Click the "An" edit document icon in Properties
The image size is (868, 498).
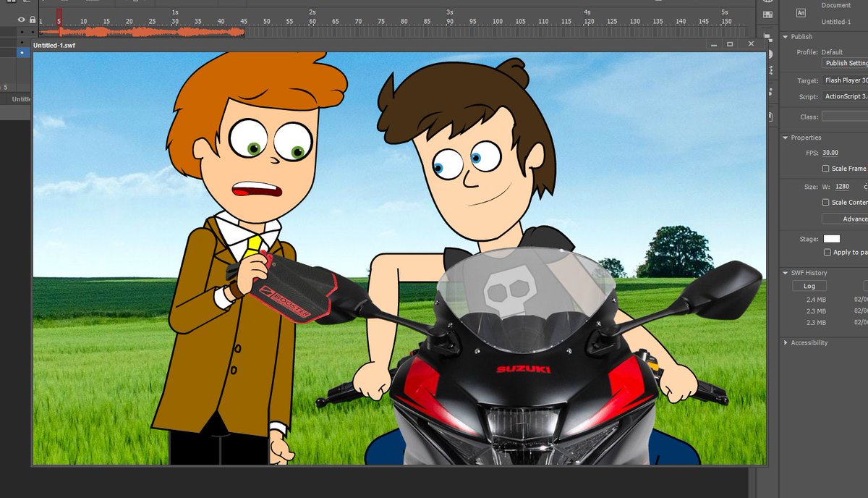click(802, 12)
